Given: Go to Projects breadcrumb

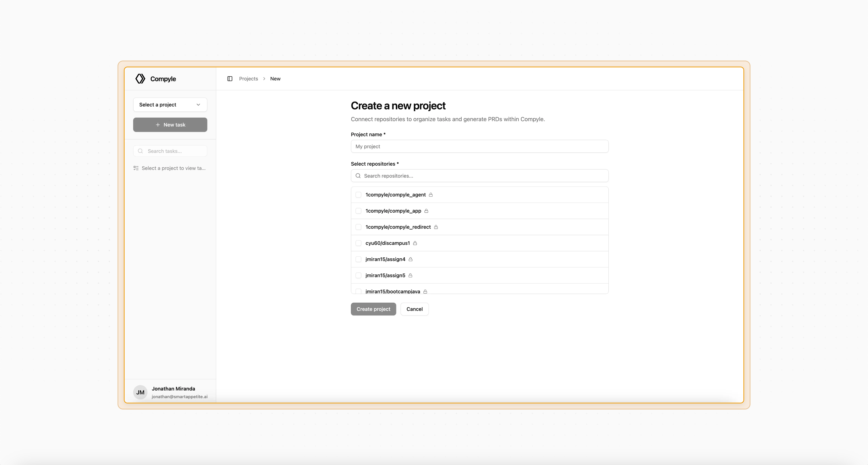Looking at the screenshot, I should click(x=248, y=79).
